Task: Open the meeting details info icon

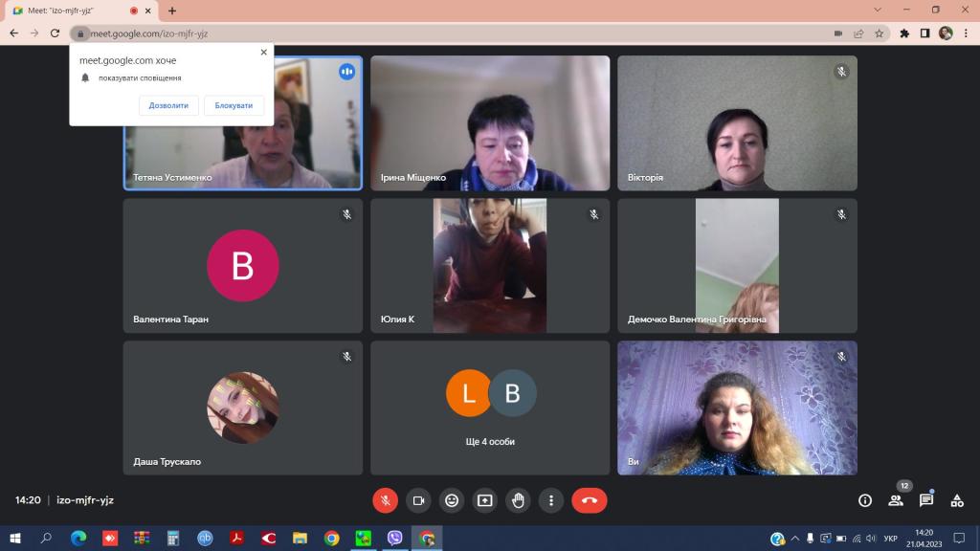Action: [x=865, y=500]
